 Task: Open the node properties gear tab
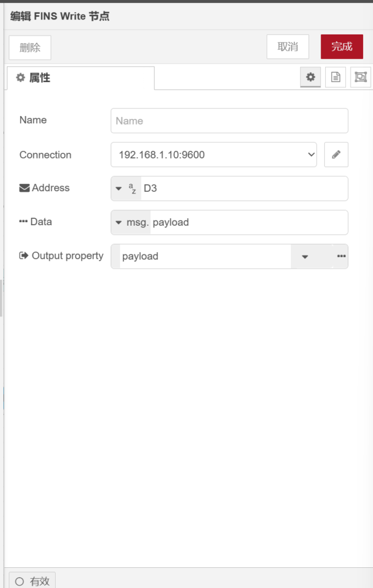coord(310,78)
